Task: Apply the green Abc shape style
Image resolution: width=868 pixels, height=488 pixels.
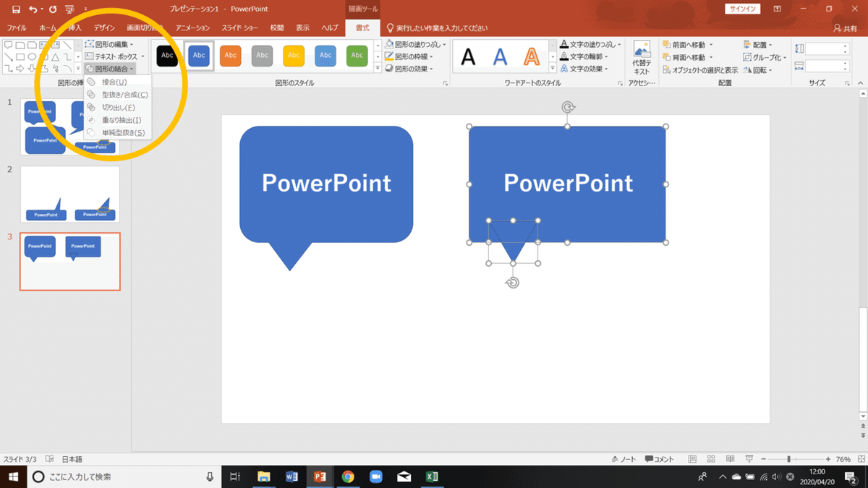Action: point(357,56)
